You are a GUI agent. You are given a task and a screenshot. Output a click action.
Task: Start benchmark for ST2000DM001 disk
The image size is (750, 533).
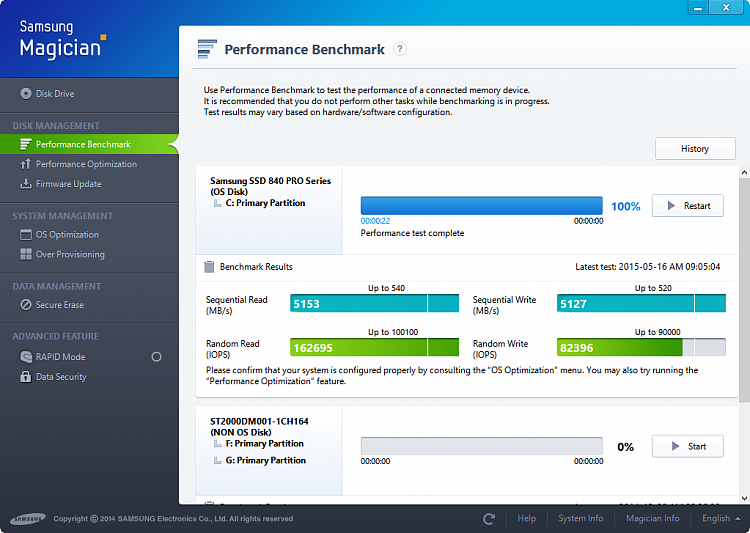687,446
